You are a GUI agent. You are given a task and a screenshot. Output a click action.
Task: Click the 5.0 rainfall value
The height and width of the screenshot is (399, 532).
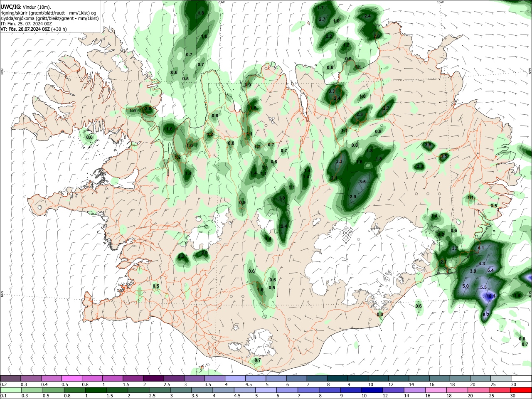click(x=465, y=286)
